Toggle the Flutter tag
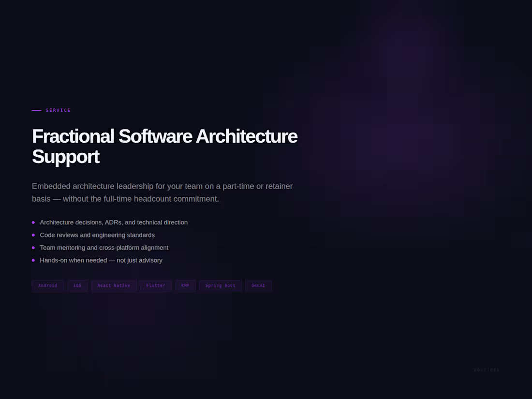Screen dimensions: 532x399 click(155, 285)
